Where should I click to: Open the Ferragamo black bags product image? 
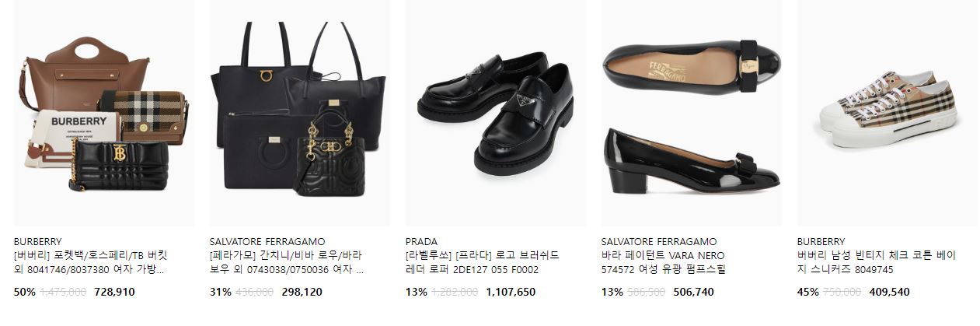[x=300, y=114]
